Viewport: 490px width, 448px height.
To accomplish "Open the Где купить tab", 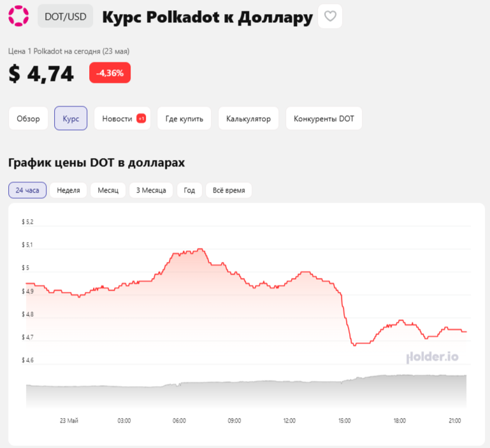I will coord(184,119).
